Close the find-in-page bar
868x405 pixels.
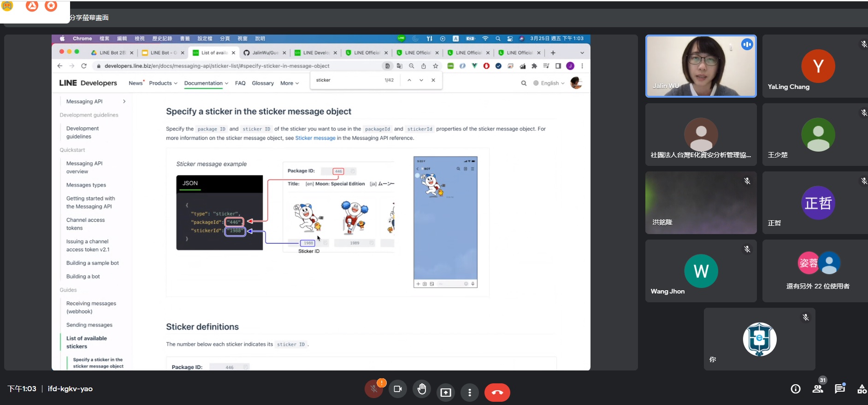point(433,80)
